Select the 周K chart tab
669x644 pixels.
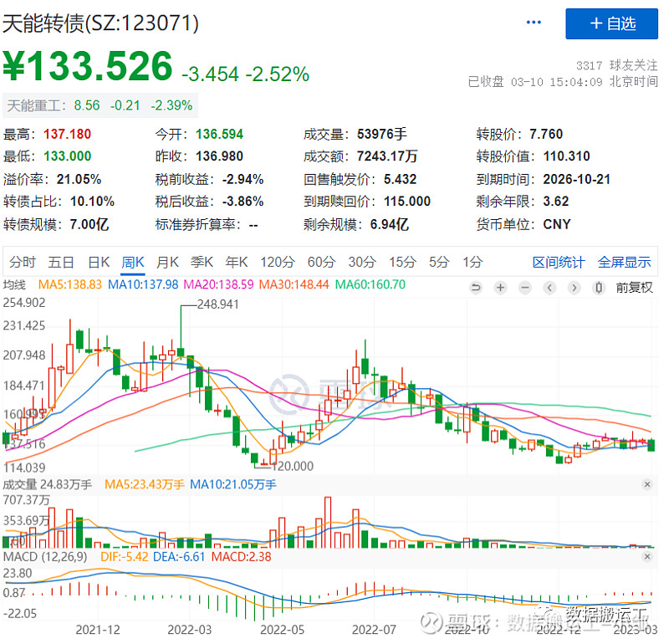133,262
